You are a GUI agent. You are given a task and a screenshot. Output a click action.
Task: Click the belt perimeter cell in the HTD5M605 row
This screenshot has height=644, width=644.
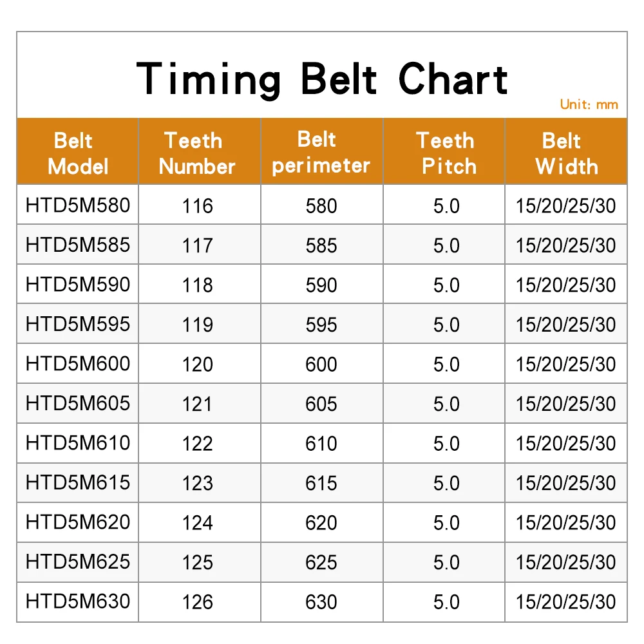[321, 404]
